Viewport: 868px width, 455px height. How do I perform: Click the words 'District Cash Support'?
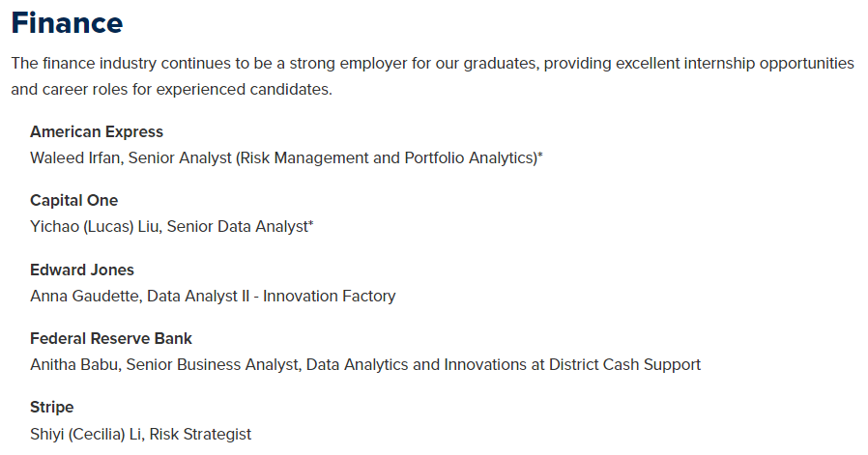[624, 365]
